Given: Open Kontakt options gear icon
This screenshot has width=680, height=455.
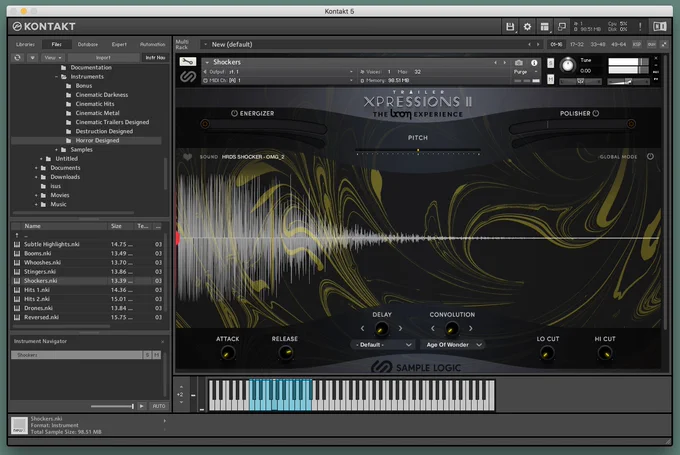Looking at the screenshot, I should 527,27.
